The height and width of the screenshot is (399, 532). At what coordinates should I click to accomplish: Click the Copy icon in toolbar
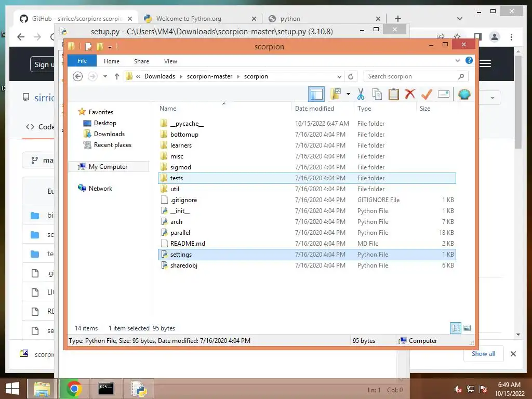(377, 94)
